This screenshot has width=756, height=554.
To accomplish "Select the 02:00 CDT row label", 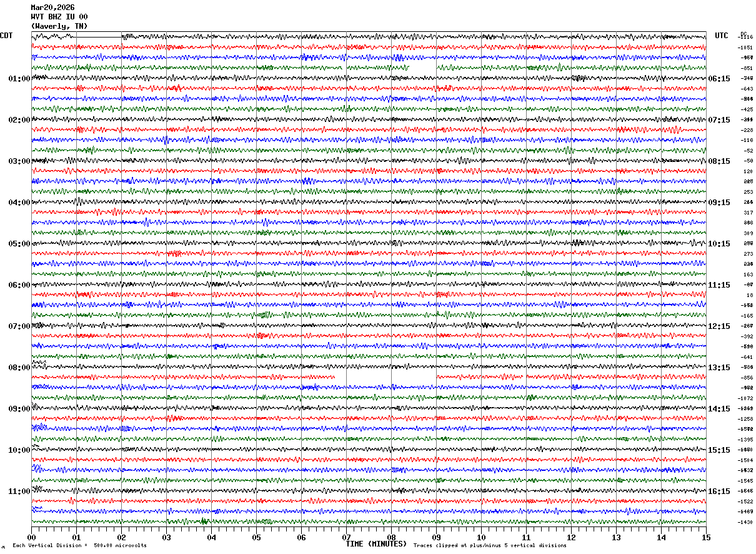I will click(x=19, y=120).
